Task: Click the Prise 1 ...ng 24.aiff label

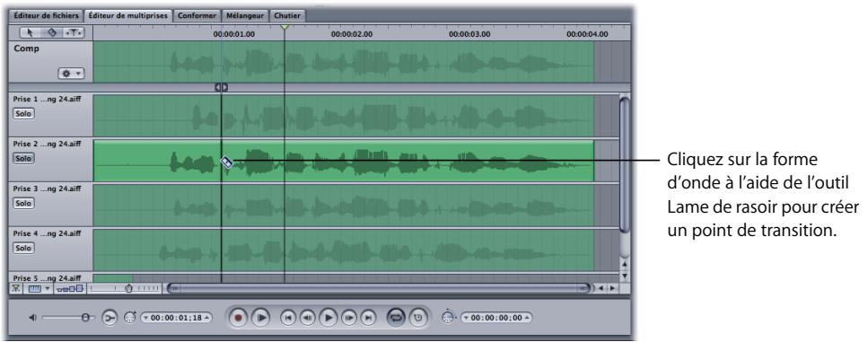Action: [47, 99]
